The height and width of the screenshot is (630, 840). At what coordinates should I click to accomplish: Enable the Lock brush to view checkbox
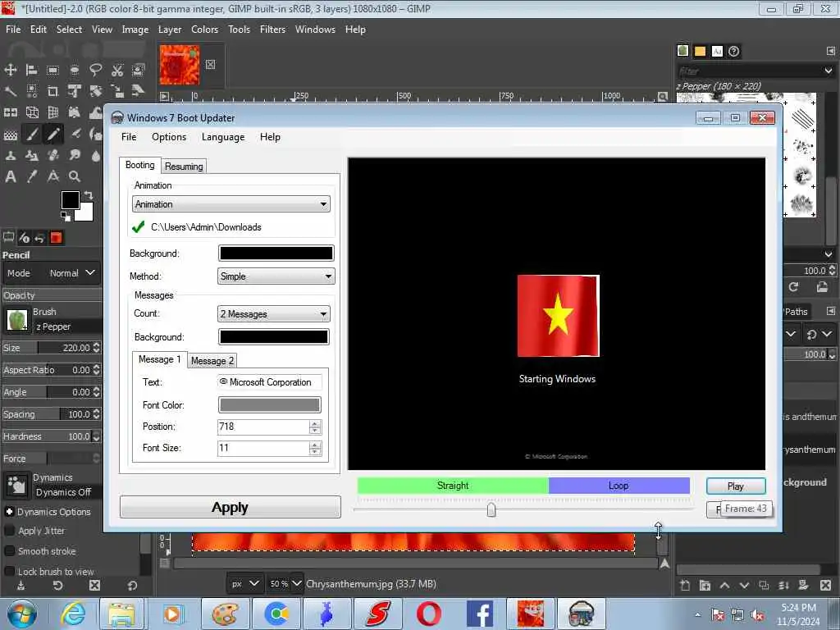9,571
